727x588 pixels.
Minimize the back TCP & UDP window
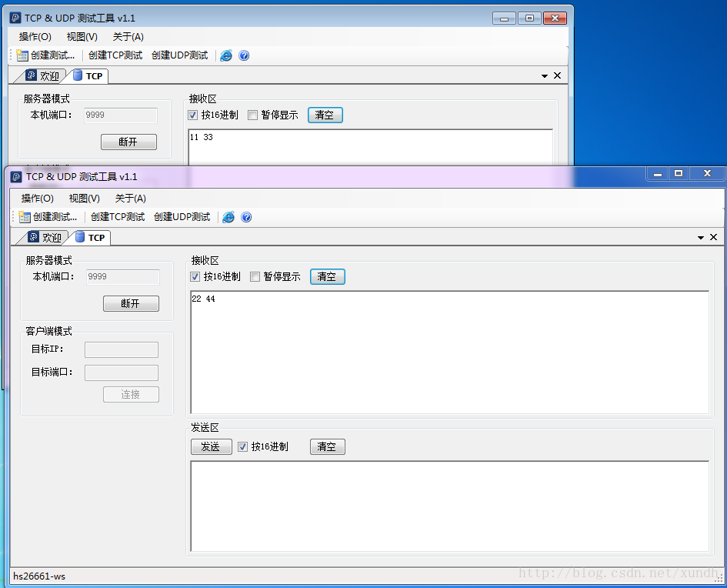point(505,18)
